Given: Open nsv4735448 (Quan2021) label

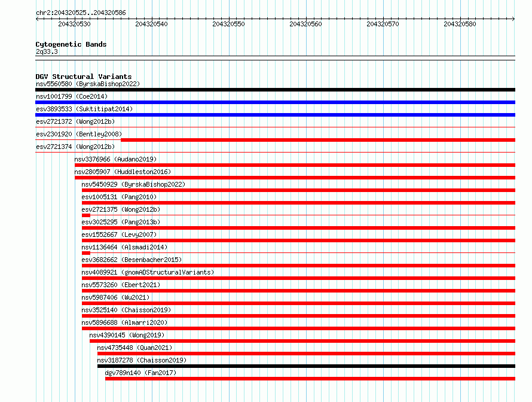Looking at the screenshot, I should click(134, 348).
